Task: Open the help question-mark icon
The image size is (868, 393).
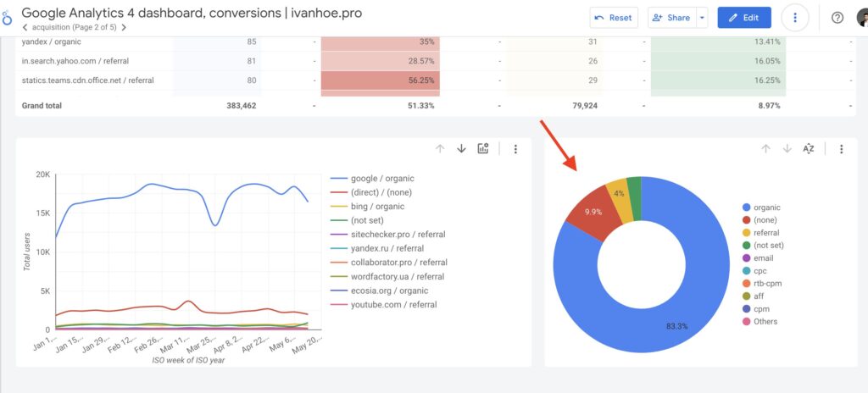Action: tap(837, 18)
